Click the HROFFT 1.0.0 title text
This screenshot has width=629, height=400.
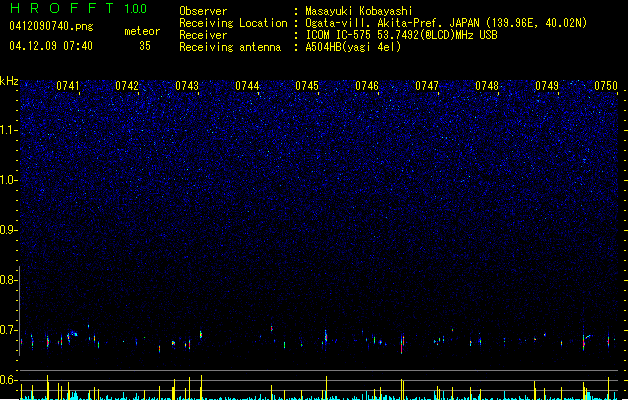point(78,8)
